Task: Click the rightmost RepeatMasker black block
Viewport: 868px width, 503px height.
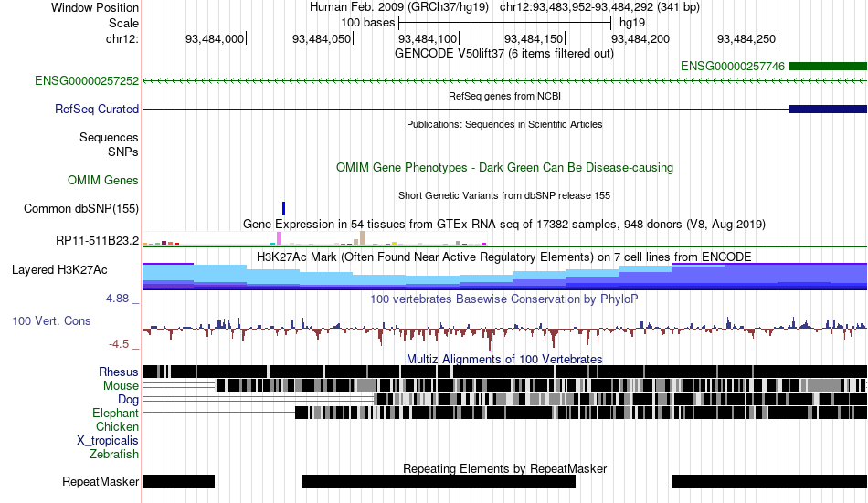Action: [x=769, y=481]
